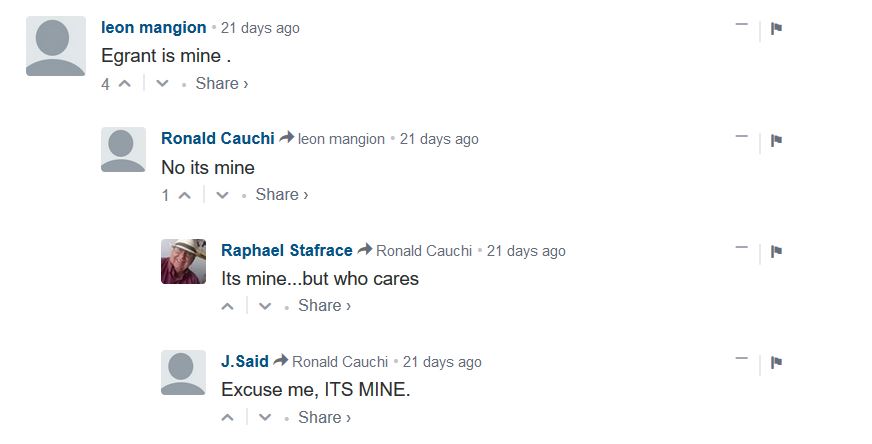Open the 21 days ago timestamp on J.Said's comment
The width and height of the screenshot is (872, 444).
point(441,362)
